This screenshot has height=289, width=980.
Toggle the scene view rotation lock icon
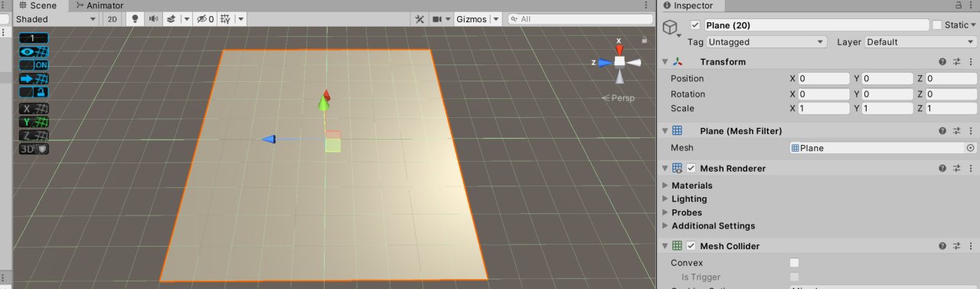pyautogui.click(x=645, y=40)
